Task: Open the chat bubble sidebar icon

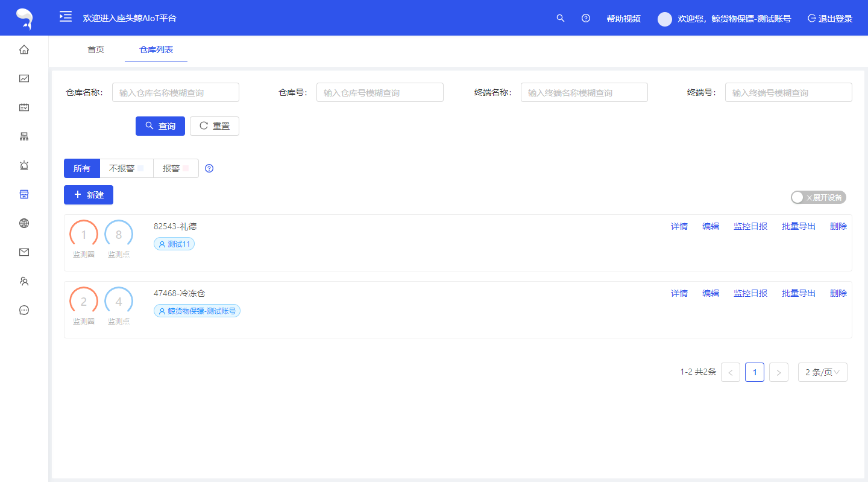Action: [x=24, y=310]
